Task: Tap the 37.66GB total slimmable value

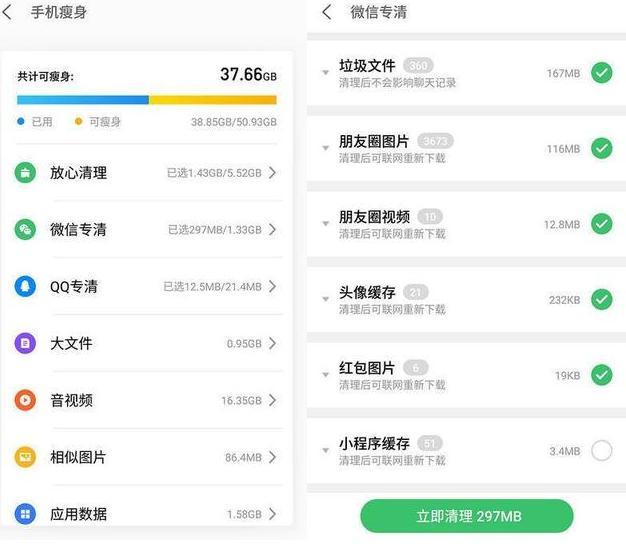Action: tap(248, 75)
